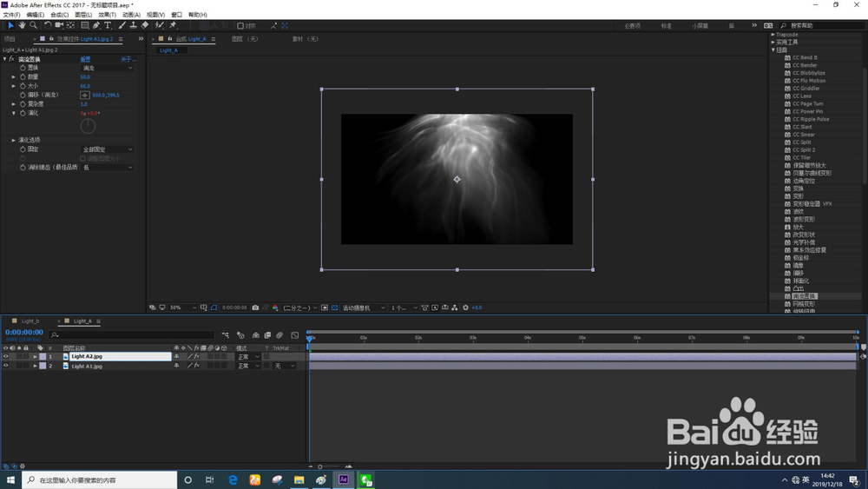868x489 pixels.
Task: Toggle stopwatch for the 数量 property
Action: coord(23,77)
